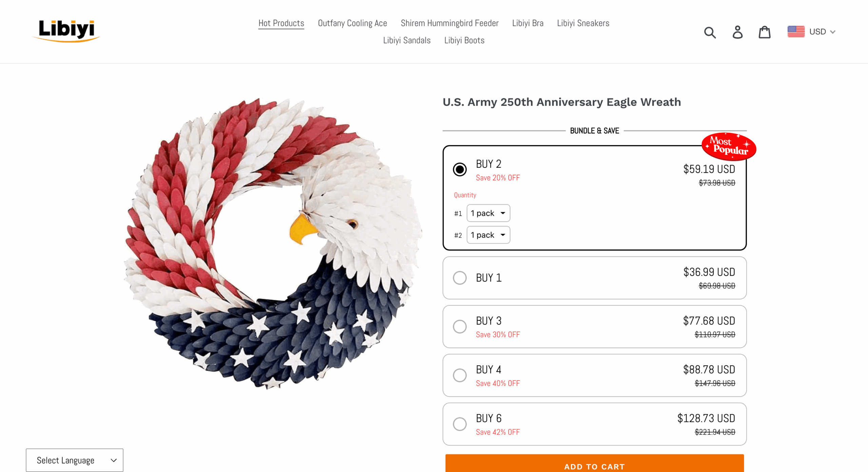
Task: Open the #1 pack quantity dropdown
Action: [488, 213]
